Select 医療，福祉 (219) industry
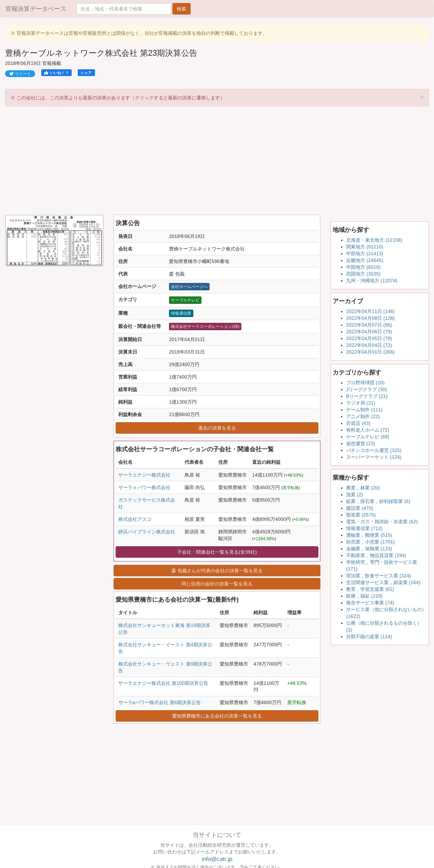This screenshot has height=868, width=434. [x=364, y=596]
